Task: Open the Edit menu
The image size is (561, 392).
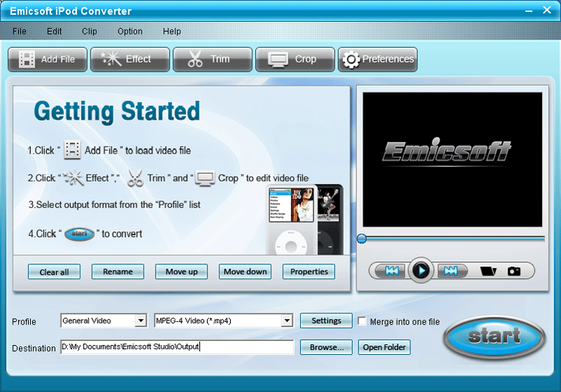Action: [55, 32]
